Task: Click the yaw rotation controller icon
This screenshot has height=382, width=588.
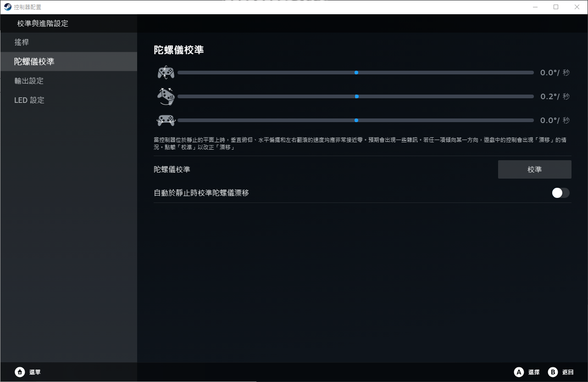Action: coord(166,96)
